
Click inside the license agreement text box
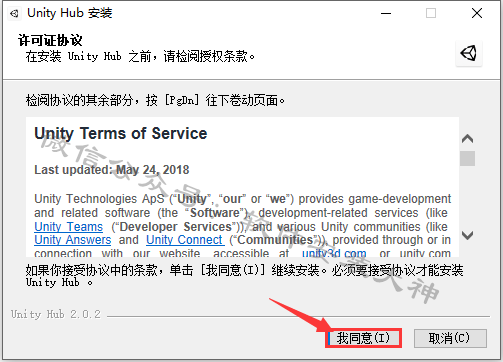click(x=242, y=187)
